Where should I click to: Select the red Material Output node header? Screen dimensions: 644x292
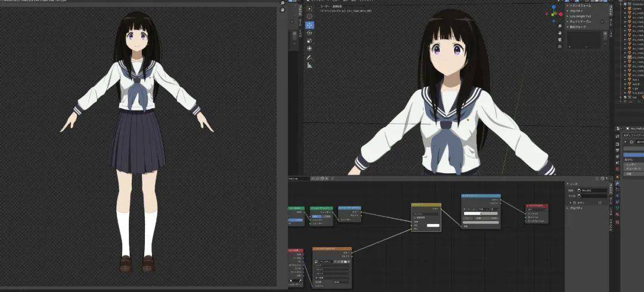tap(537, 205)
